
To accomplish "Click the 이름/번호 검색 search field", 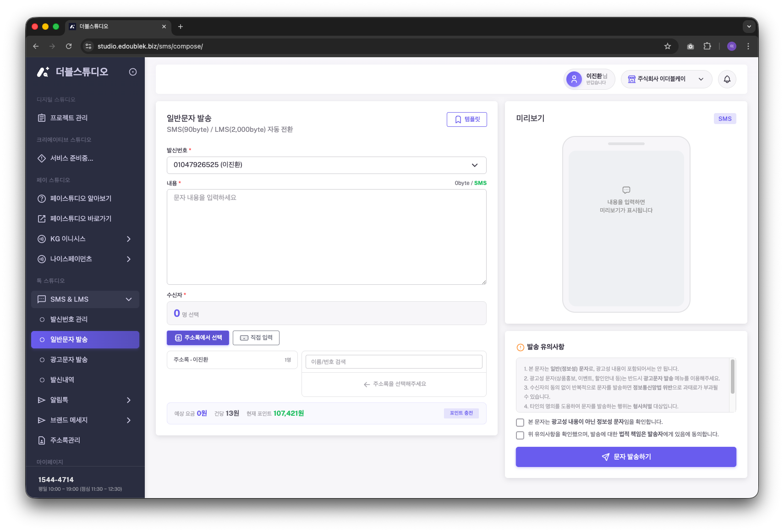I will click(x=394, y=362).
